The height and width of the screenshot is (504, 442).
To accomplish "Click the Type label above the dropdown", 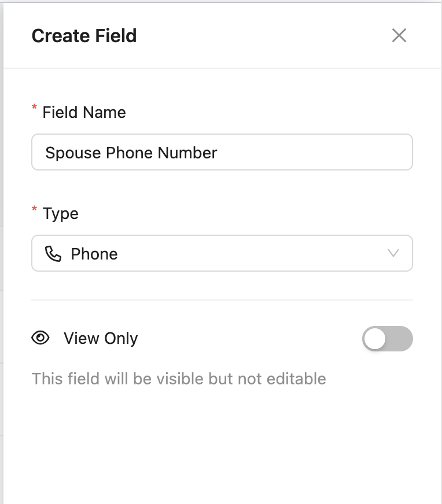I will click(x=60, y=213).
